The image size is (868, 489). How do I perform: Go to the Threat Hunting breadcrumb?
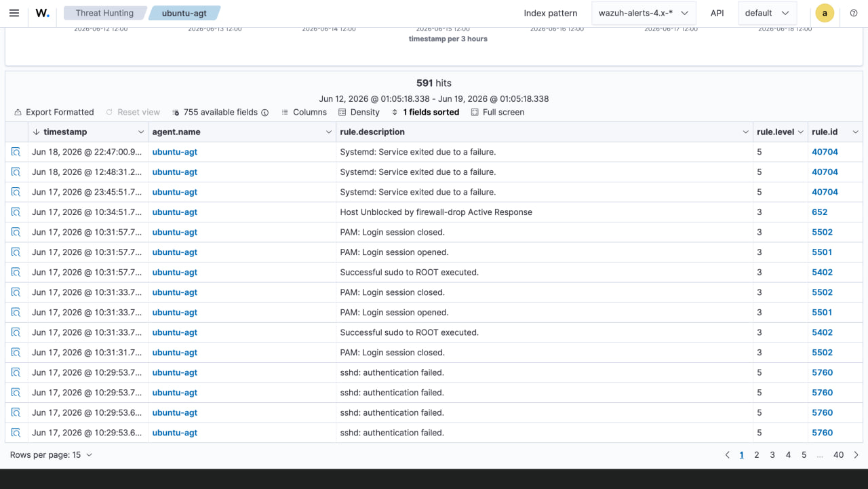point(104,13)
